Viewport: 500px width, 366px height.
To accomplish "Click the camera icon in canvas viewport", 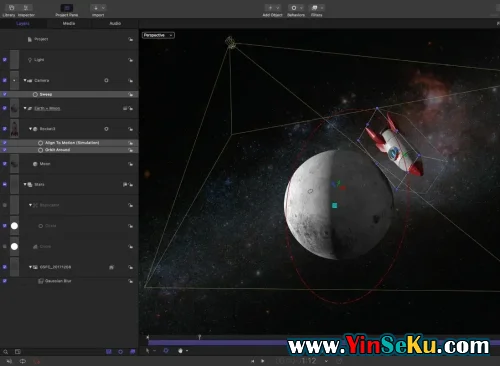I will [x=230, y=42].
